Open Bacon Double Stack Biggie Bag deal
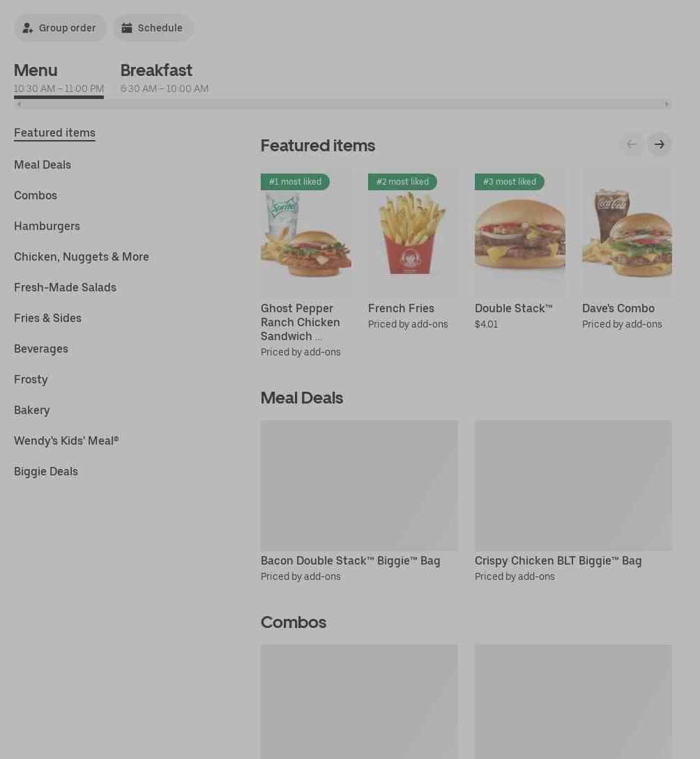Image resolution: width=700 pixels, height=759 pixels. pyautogui.click(x=359, y=502)
